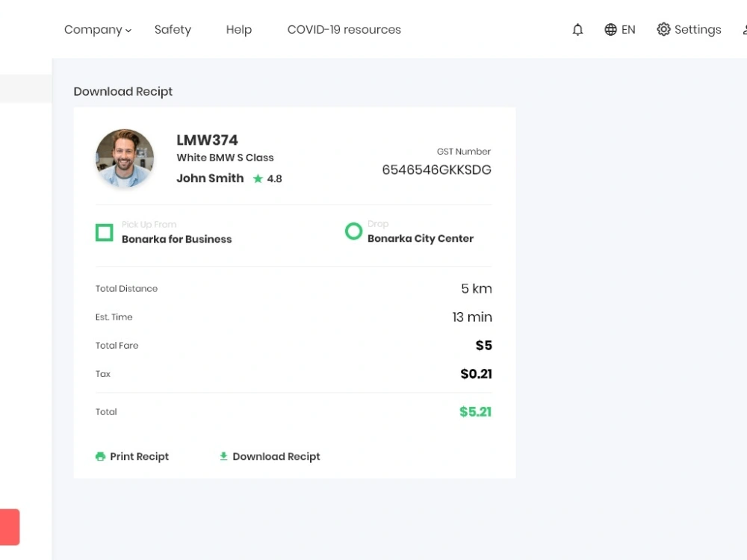Image resolution: width=747 pixels, height=560 pixels.
Task: Click the Total Fare label
Action: (117, 345)
